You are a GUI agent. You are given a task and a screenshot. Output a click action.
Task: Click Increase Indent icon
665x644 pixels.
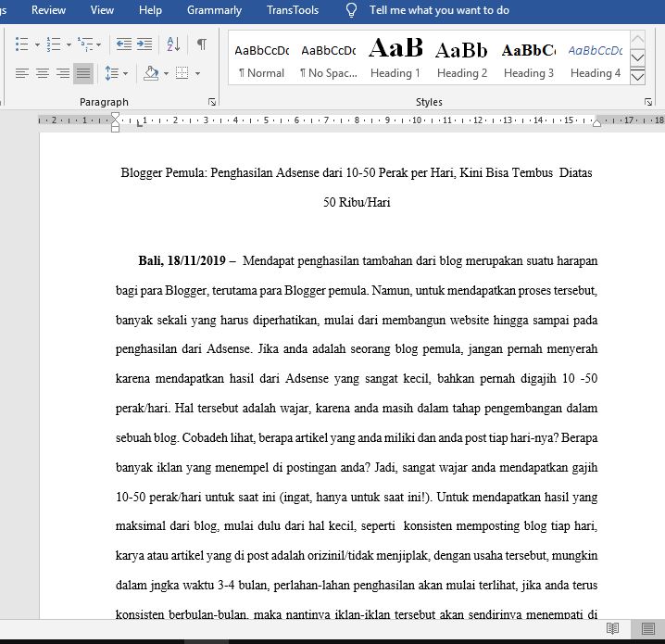click(144, 44)
